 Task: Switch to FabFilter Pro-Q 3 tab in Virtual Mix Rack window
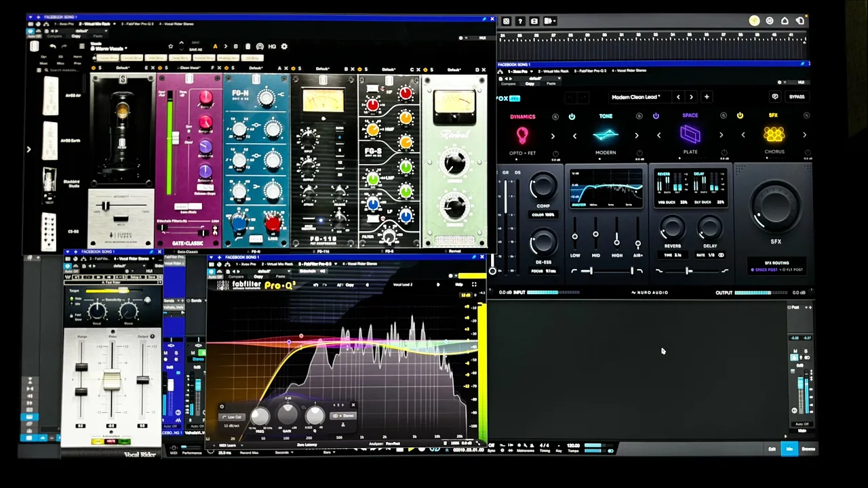click(x=137, y=24)
